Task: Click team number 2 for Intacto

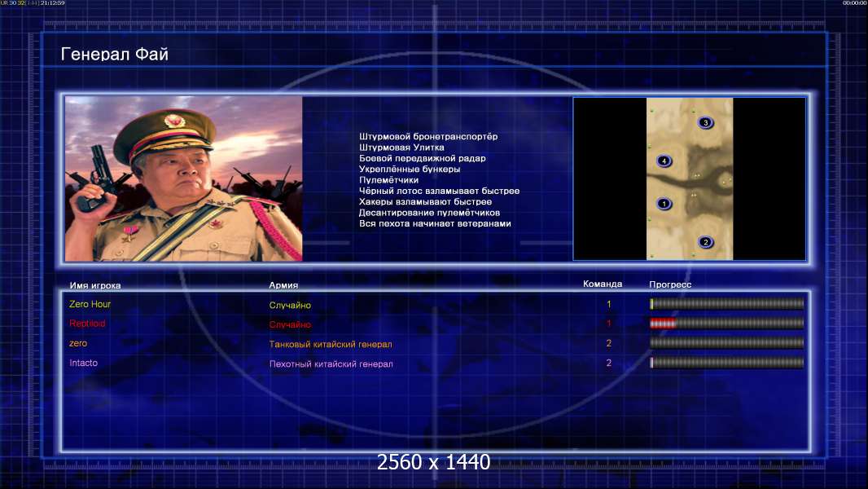Action: (609, 363)
